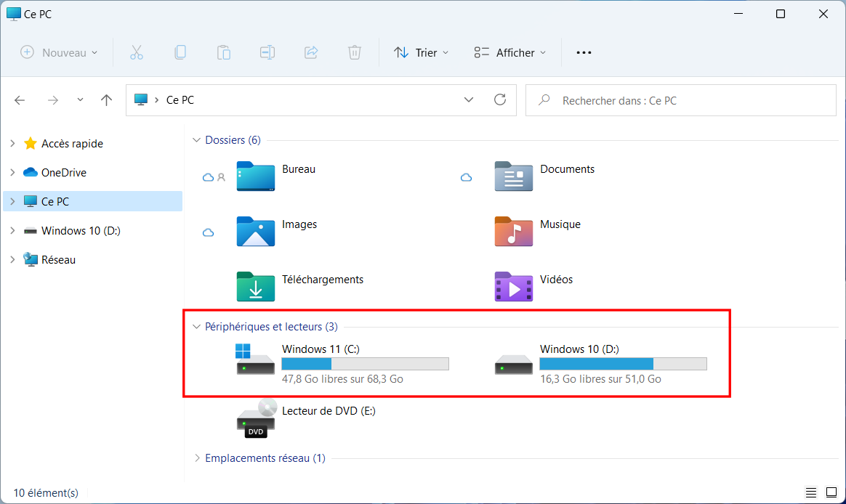Select the Images folder icon
846x504 pixels.
(256, 231)
